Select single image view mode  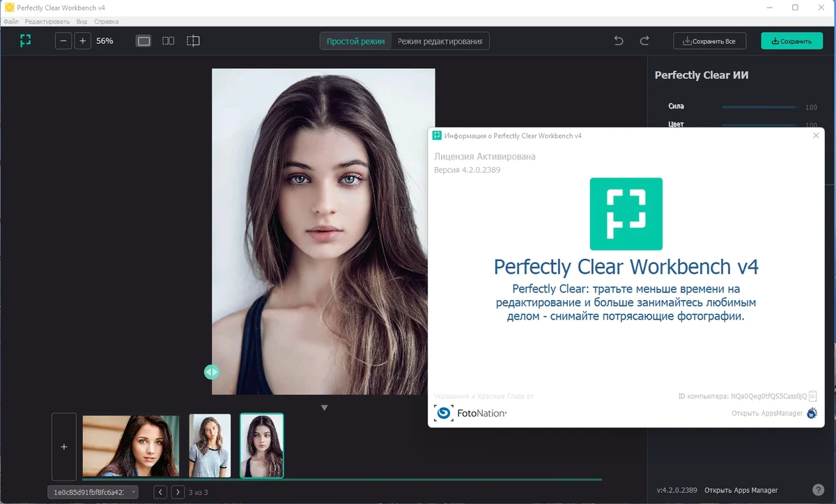tap(144, 41)
